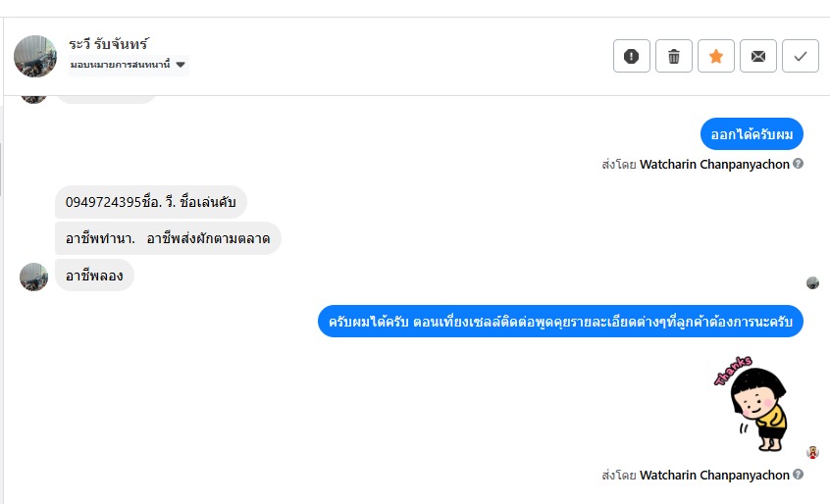Click help icon beside bottom Watcharin Chanpanyachon label
Screen dimensions: 830x504
pos(799,475)
